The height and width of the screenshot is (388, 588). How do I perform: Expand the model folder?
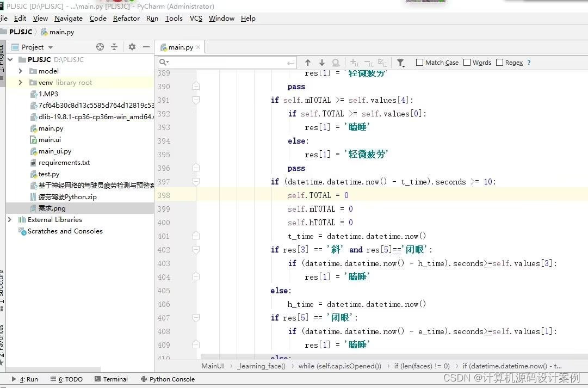tap(20, 71)
